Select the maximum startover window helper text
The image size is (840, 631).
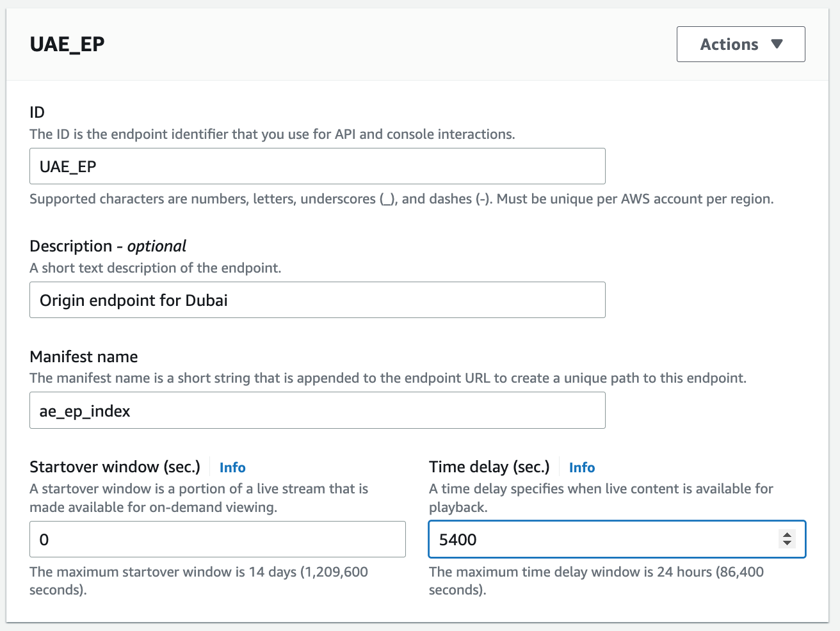click(x=198, y=580)
